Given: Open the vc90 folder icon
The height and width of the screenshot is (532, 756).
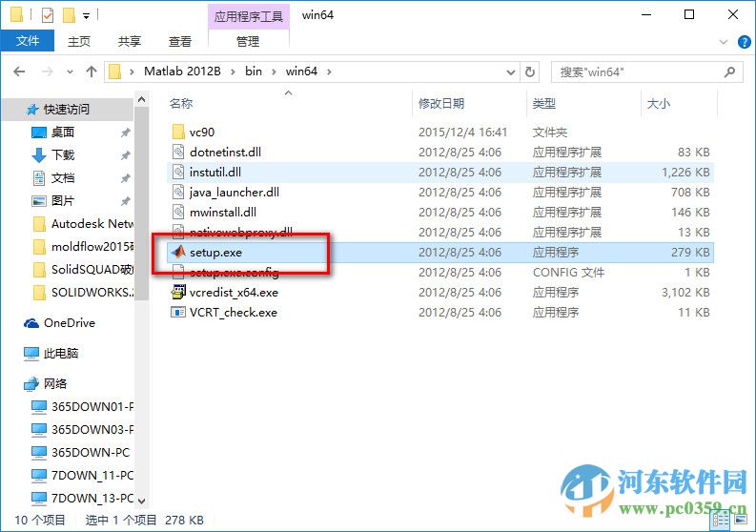Looking at the screenshot, I should [x=178, y=132].
